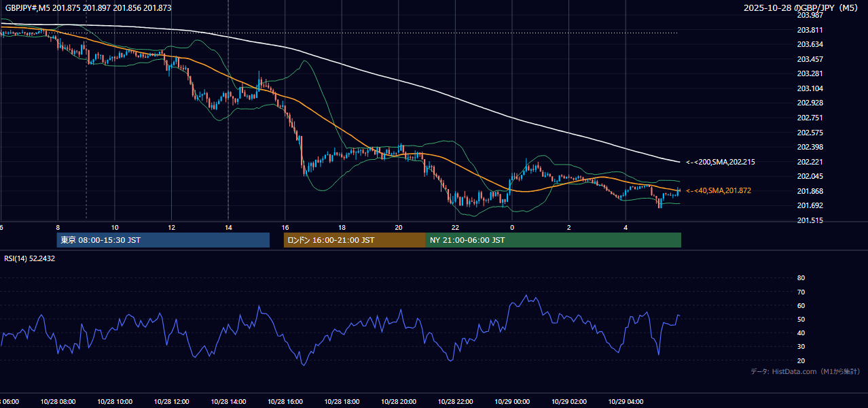The height and width of the screenshot is (408, 868).
Task: Click price axis value 201.692
Action: tap(810, 205)
